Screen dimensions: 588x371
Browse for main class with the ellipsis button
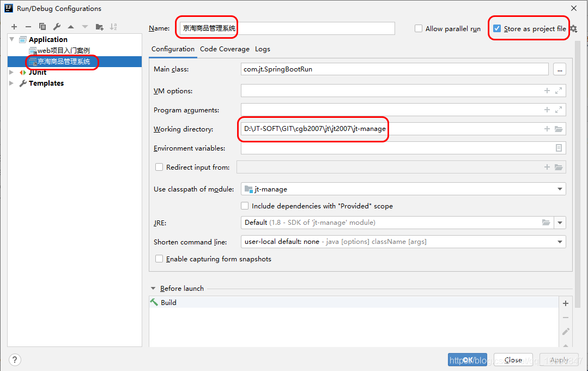[560, 69]
